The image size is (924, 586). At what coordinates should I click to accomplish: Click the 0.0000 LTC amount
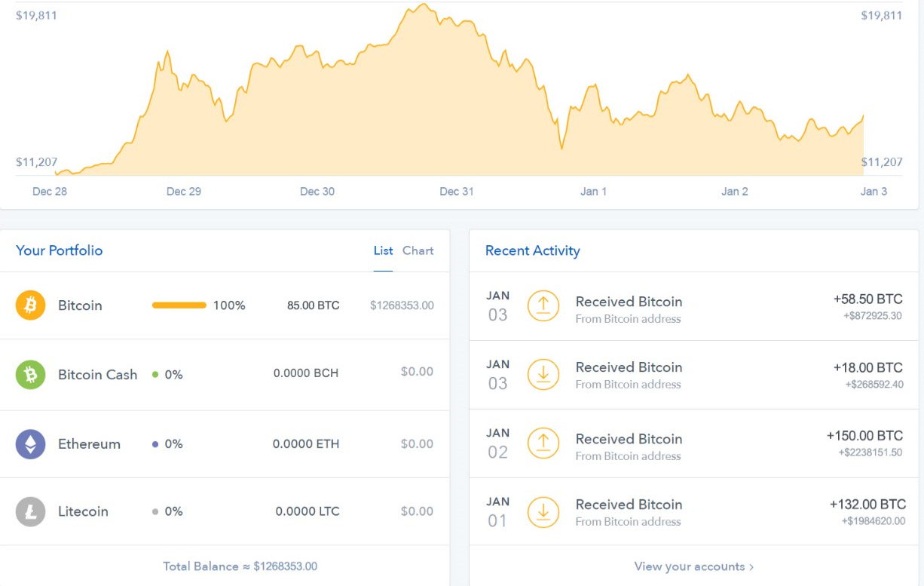point(307,511)
